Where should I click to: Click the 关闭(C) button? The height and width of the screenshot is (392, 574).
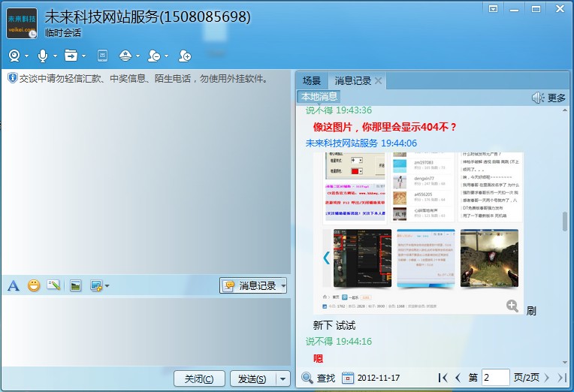(x=199, y=378)
